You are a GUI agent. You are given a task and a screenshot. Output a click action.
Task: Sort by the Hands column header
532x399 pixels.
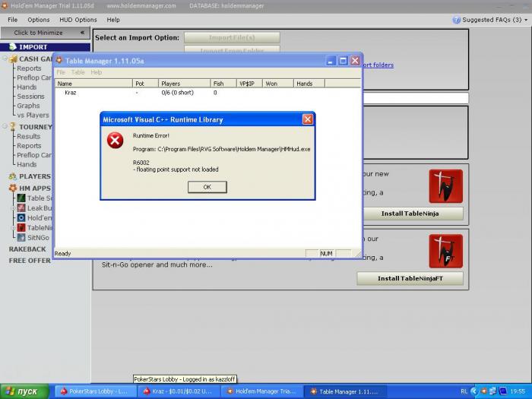click(x=309, y=84)
